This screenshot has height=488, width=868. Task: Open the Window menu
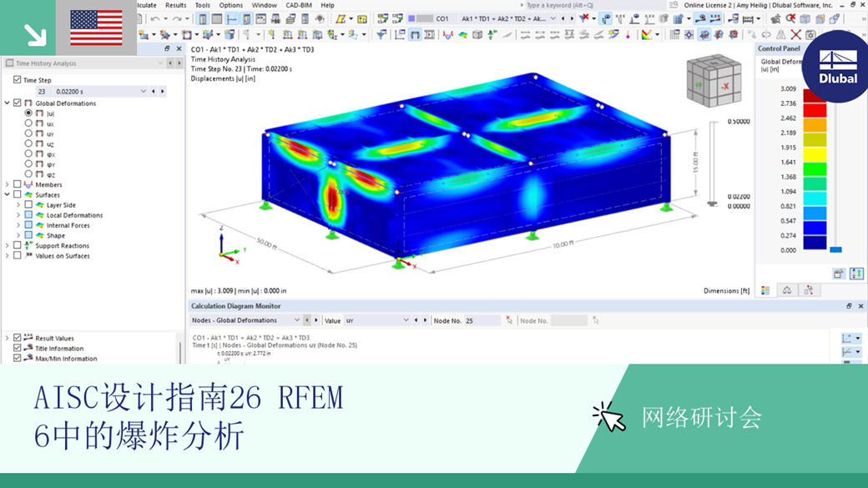264,5
